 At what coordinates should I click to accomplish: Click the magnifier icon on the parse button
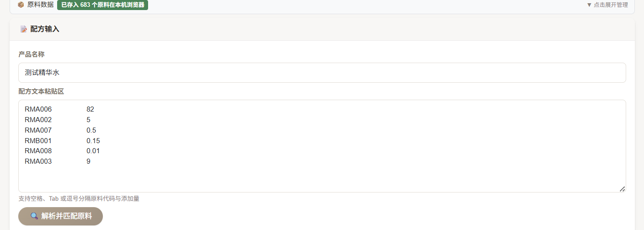[x=34, y=216]
